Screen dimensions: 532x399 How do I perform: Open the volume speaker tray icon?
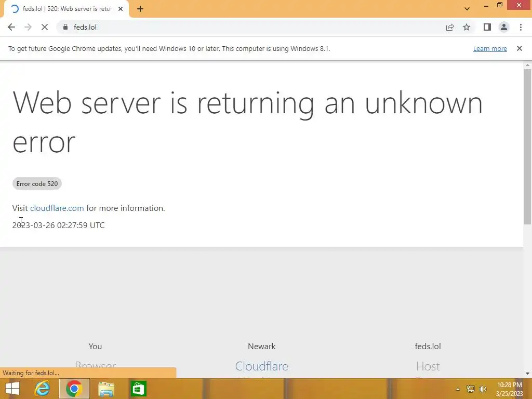coord(483,389)
